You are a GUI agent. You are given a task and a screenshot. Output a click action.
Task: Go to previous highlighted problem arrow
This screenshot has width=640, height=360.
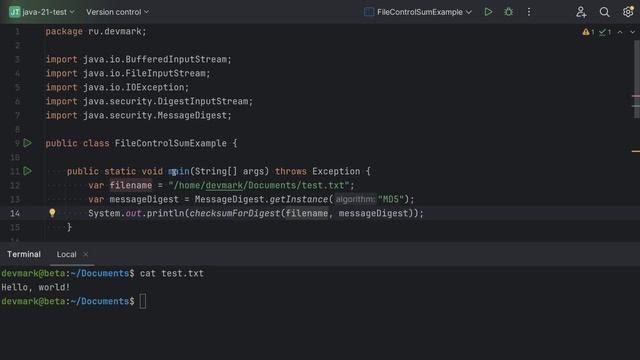(x=620, y=32)
